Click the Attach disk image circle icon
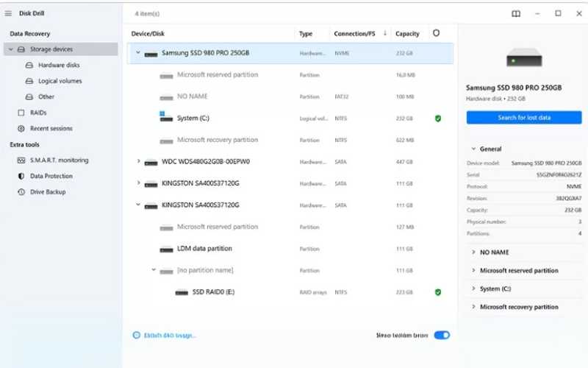The image size is (588, 368). point(137,335)
